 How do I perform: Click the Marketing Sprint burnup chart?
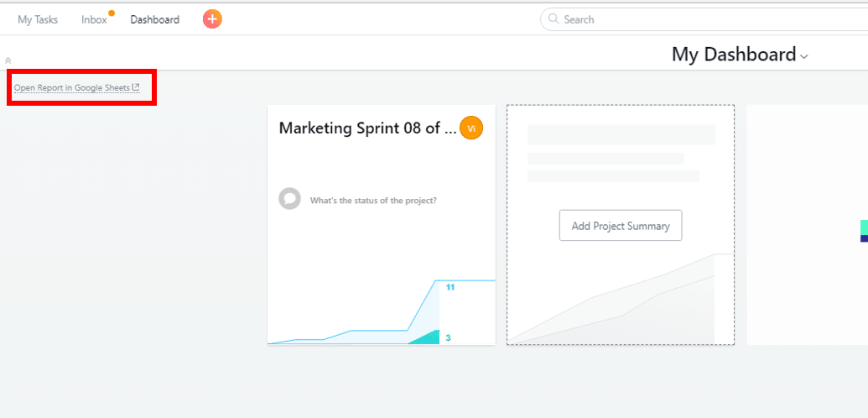(382, 312)
